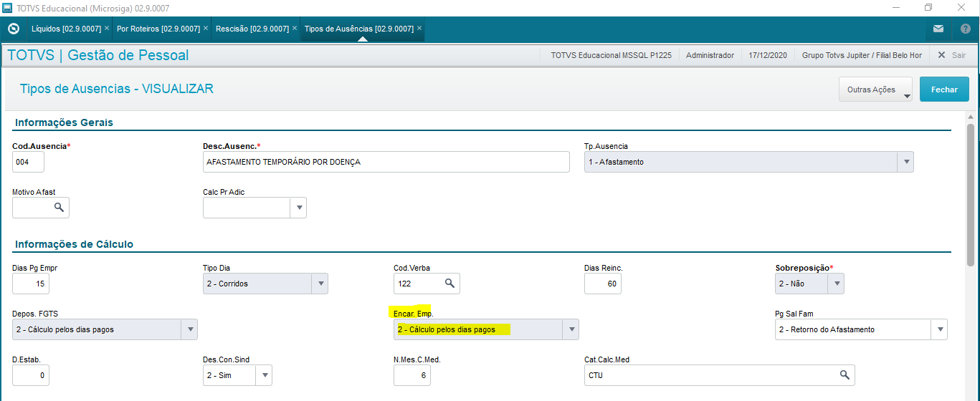This screenshot has height=401, width=980.
Task: Open the help question mark icon
Action: tap(965, 29)
